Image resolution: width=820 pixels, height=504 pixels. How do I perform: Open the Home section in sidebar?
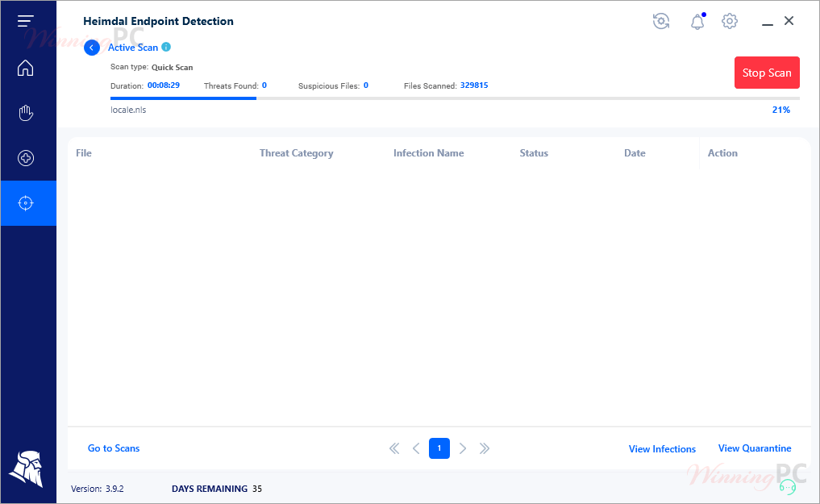coord(25,68)
